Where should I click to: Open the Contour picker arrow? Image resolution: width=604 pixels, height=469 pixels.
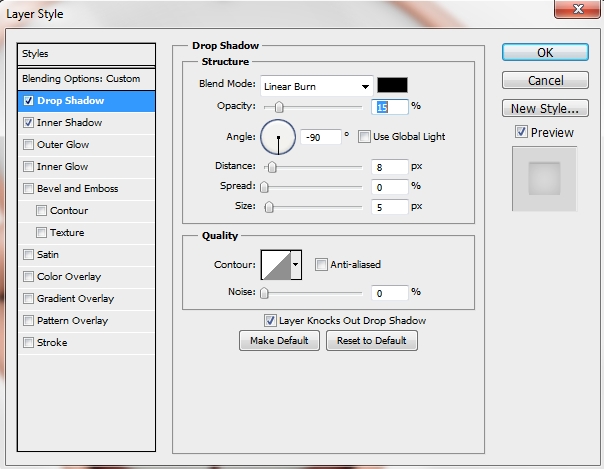[x=296, y=265]
